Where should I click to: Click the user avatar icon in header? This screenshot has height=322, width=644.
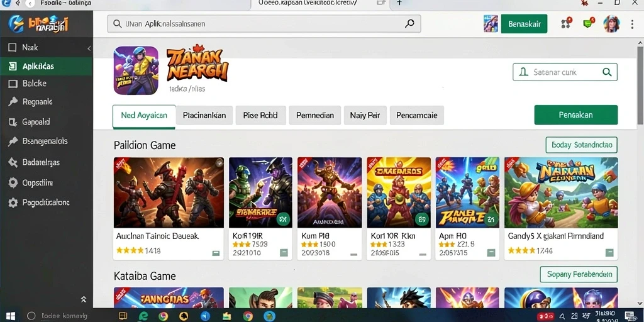pos(611,24)
